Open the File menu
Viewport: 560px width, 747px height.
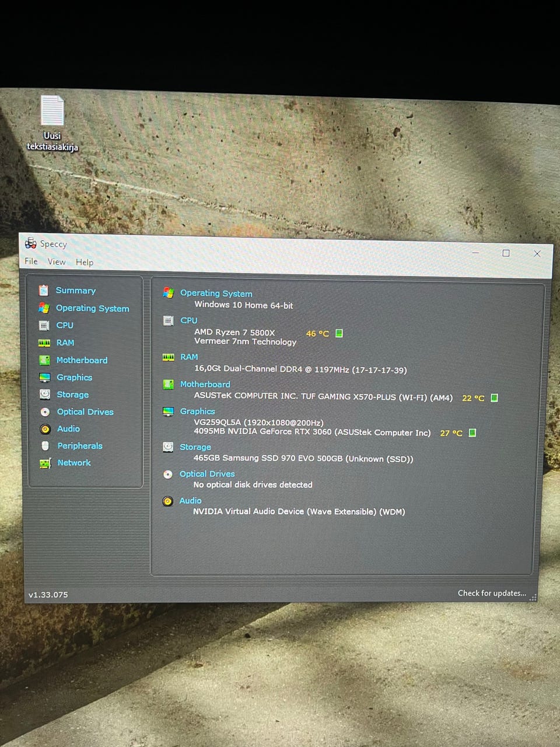(x=31, y=261)
